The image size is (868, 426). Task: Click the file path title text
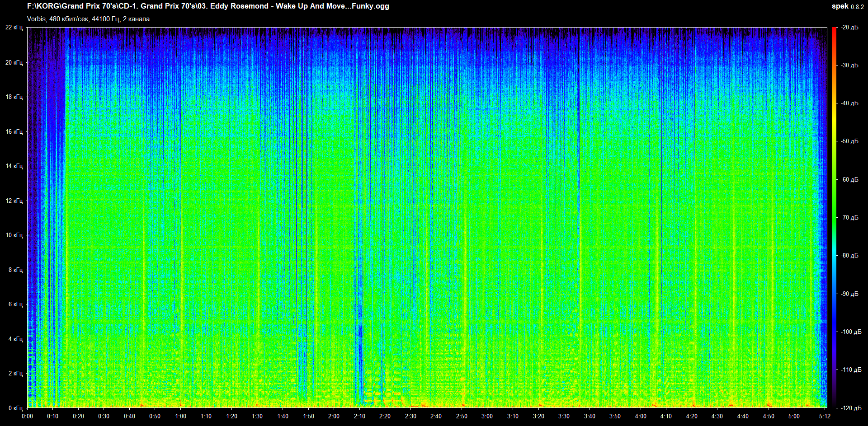[208, 6]
